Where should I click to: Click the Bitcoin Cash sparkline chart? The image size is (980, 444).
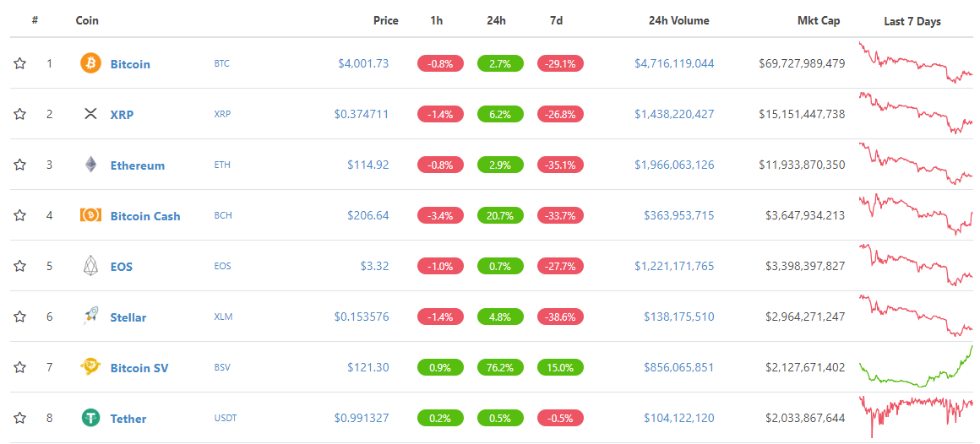[x=916, y=214]
